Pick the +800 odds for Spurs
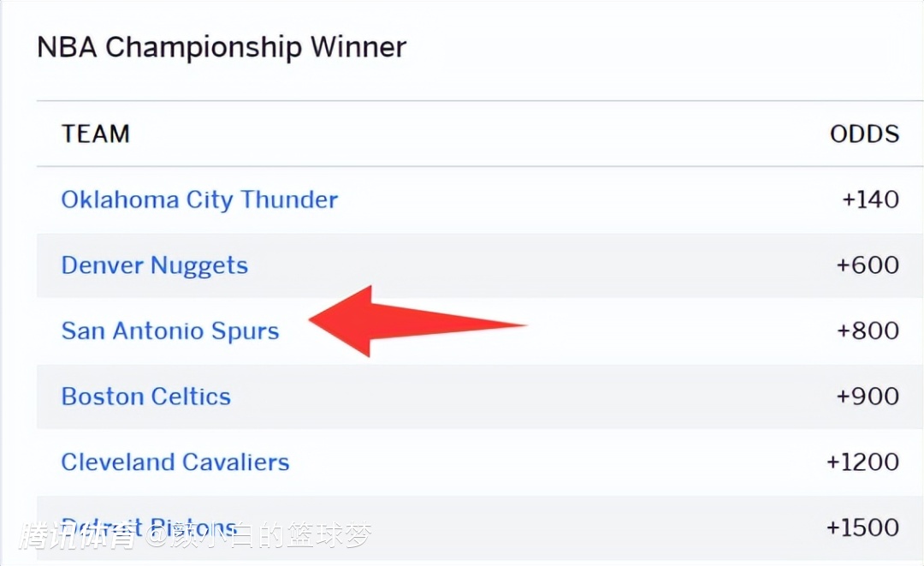 (867, 331)
